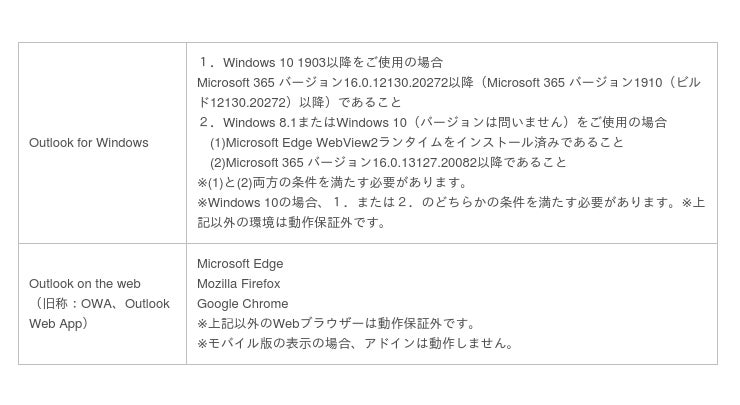Click the 'Microsoft Edge' browser entry
This screenshot has width=740, height=405.
click(x=240, y=264)
